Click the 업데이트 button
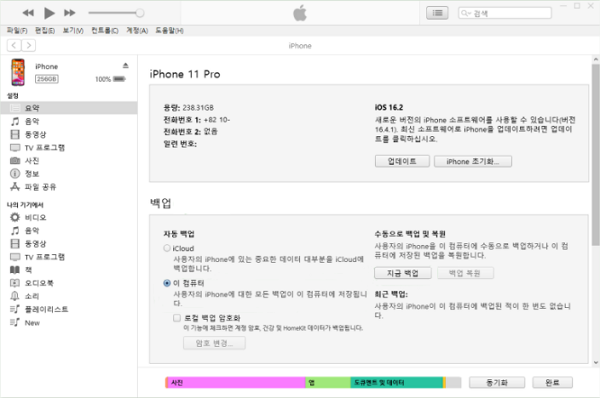600x398 pixels. (402, 161)
